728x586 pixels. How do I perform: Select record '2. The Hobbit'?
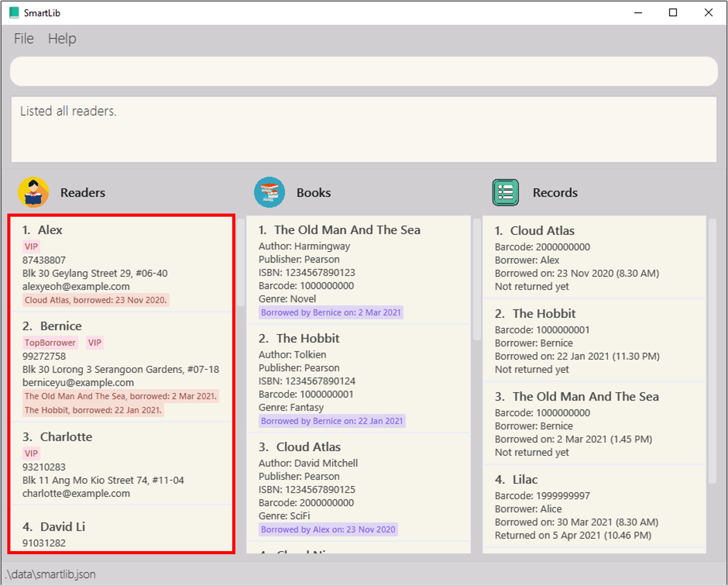click(594, 341)
